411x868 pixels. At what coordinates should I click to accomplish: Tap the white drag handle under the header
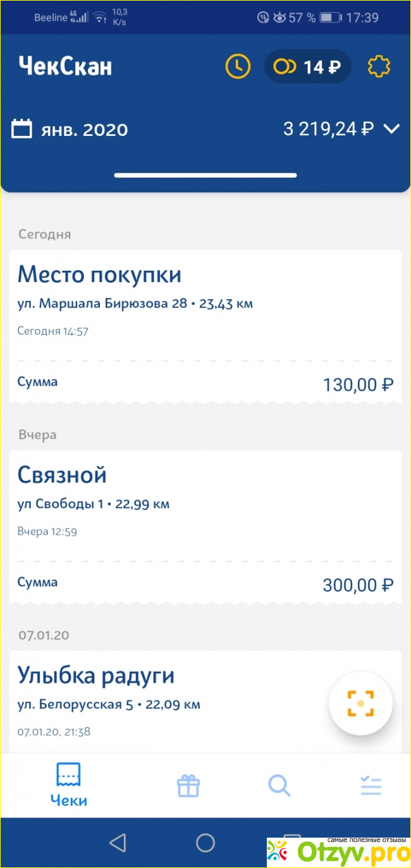click(x=205, y=175)
